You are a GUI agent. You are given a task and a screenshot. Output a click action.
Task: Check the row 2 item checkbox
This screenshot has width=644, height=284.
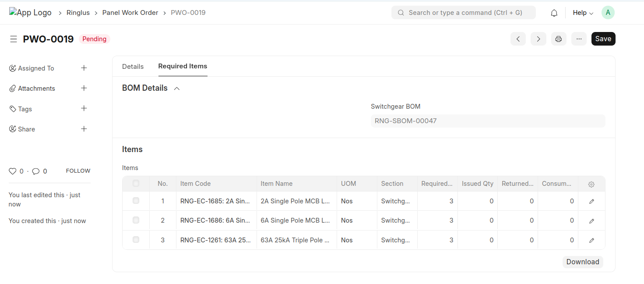point(136,220)
